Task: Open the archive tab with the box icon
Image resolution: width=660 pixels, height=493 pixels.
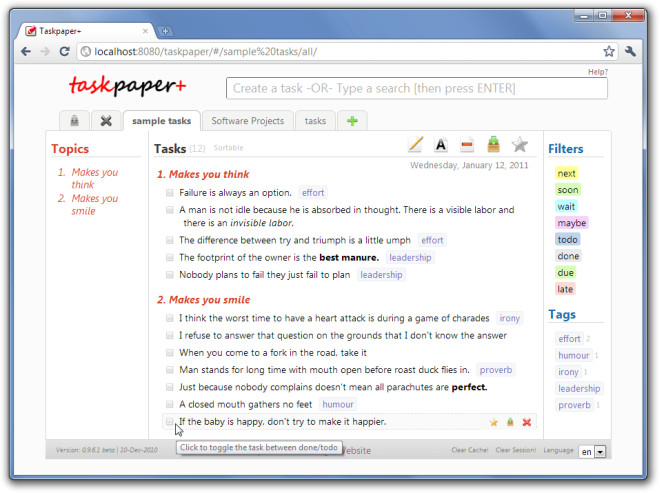Action: [75, 121]
